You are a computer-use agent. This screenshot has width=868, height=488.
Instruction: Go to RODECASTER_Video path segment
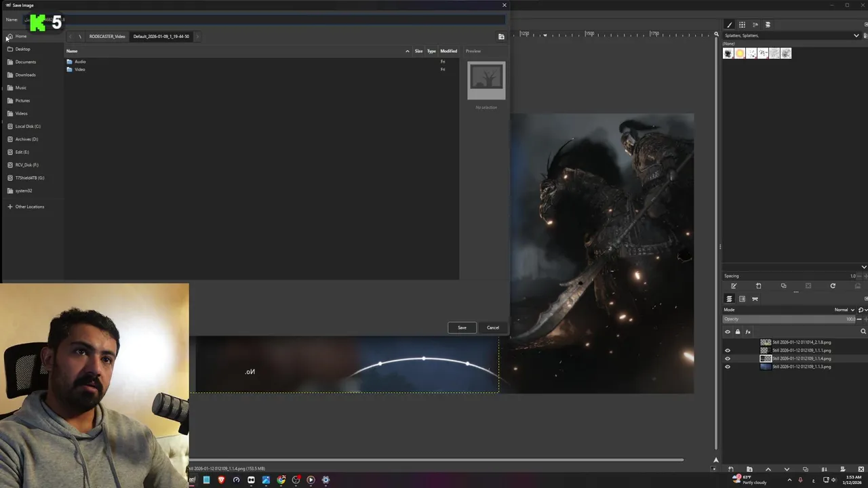click(107, 37)
